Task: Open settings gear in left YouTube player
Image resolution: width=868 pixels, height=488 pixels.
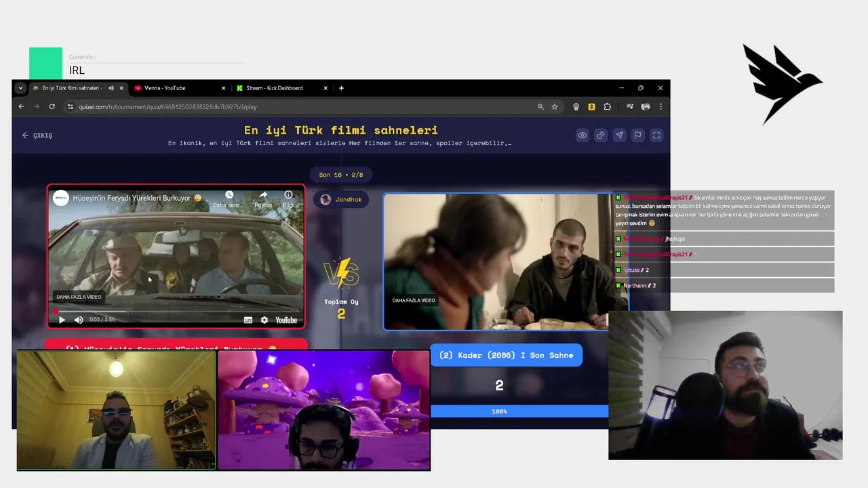Action: click(x=264, y=320)
